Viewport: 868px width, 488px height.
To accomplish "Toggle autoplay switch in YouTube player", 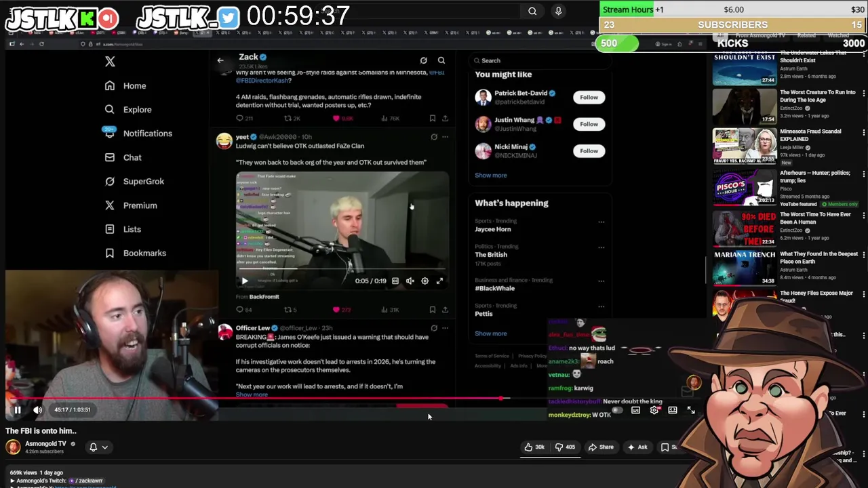I will (x=617, y=410).
